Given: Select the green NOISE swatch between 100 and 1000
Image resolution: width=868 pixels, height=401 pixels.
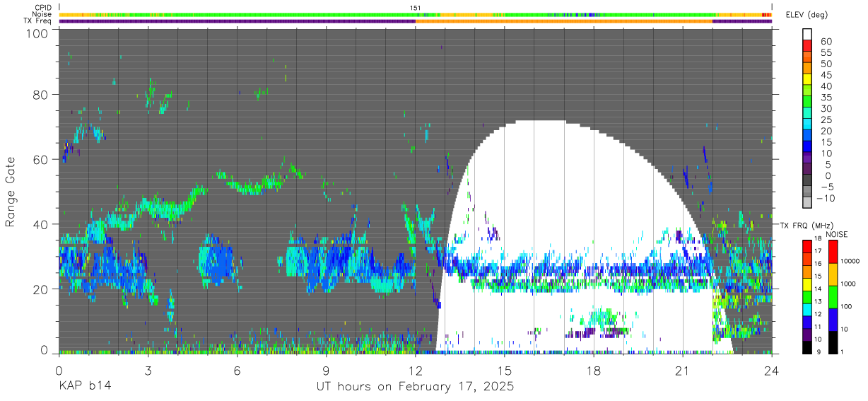Looking at the screenshot, I should (x=833, y=296).
